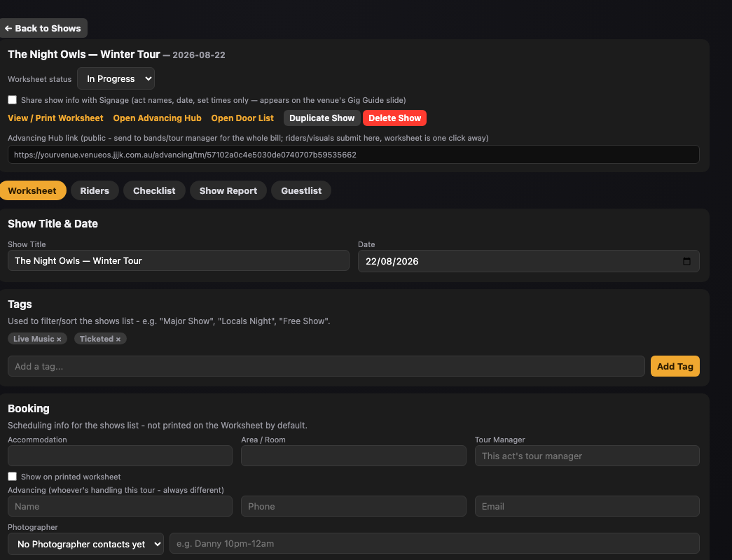Click the red Delete Show button
This screenshot has width=732, height=560.
pyautogui.click(x=394, y=118)
